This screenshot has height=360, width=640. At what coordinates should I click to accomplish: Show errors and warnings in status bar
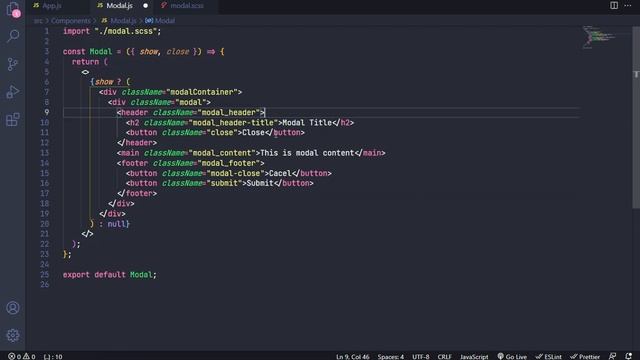[x=22, y=356]
